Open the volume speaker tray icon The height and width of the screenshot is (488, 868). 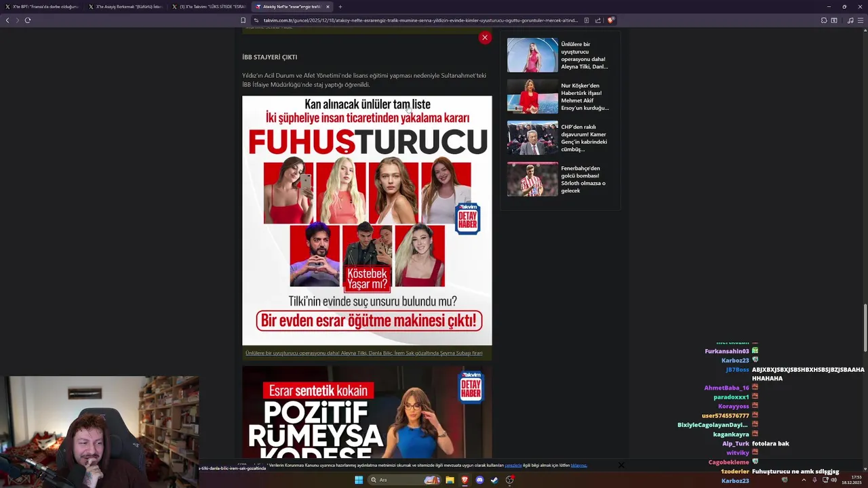[834, 480]
